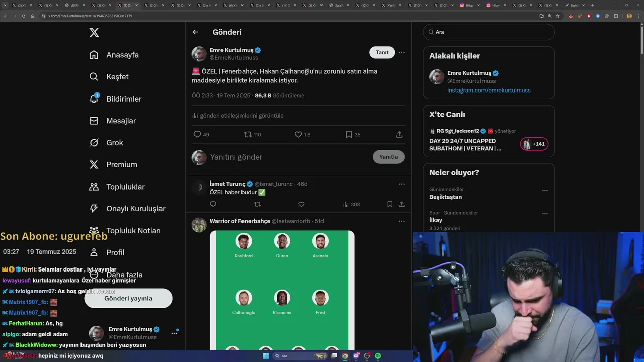Viewport: 644px width, 362px height.
Task: Click Emre Kurtulmuş avatar on the post
Action: 199,54
